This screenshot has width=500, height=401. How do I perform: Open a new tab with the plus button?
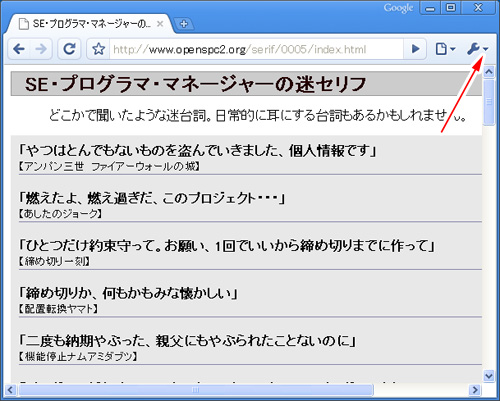pos(183,24)
